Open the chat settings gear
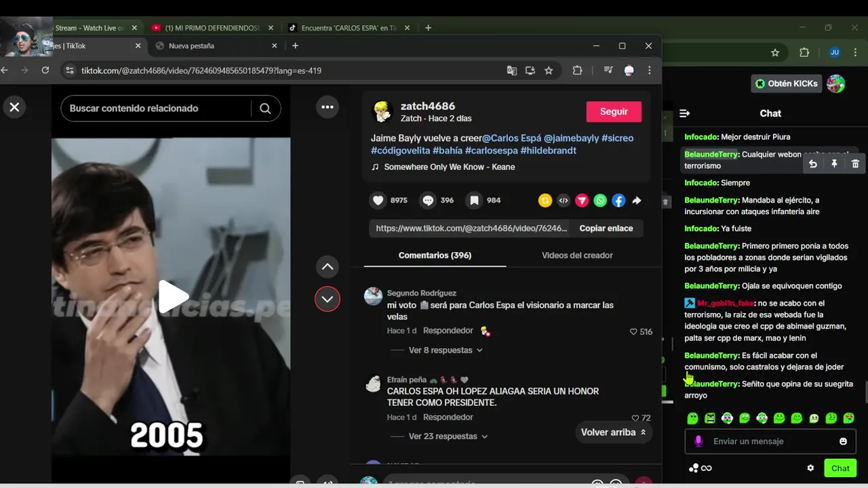868x488 pixels. [810, 468]
